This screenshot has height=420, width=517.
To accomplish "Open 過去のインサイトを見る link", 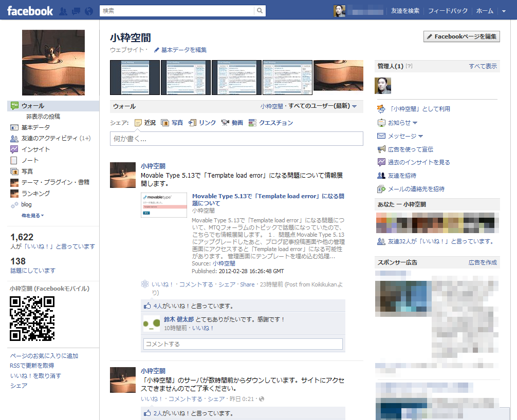I will coord(419,162).
